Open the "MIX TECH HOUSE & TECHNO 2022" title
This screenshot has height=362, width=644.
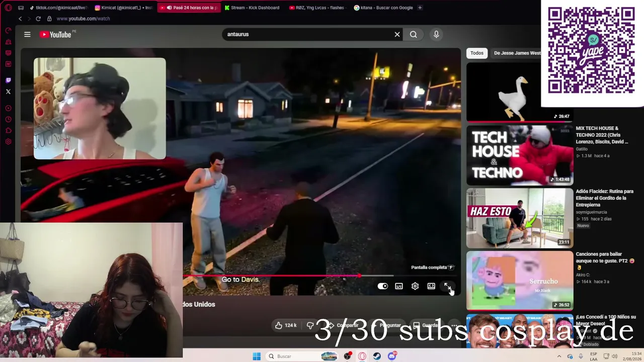tap(602, 135)
